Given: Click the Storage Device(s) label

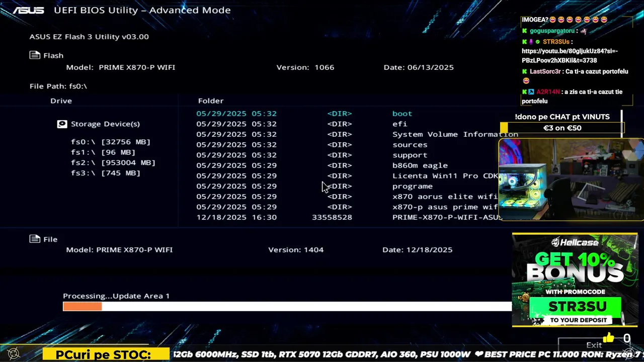Looking at the screenshot, I should click(x=105, y=124).
